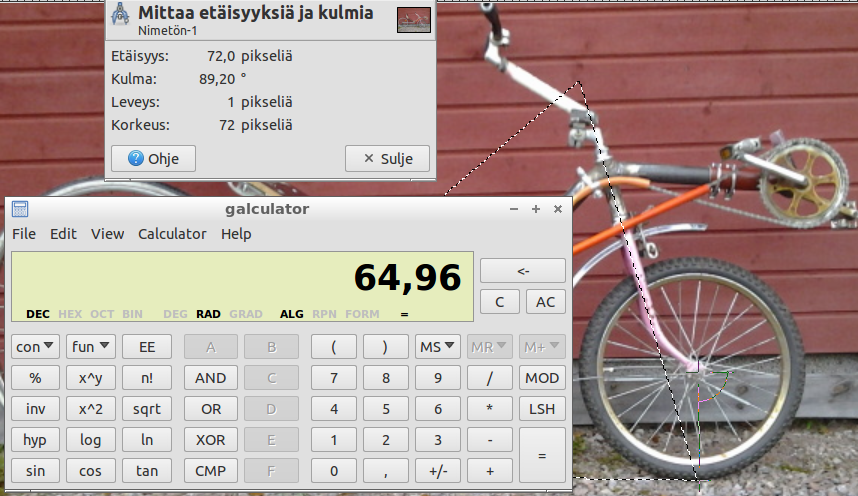Open the View menu
This screenshot has width=858, height=496.
point(107,234)
